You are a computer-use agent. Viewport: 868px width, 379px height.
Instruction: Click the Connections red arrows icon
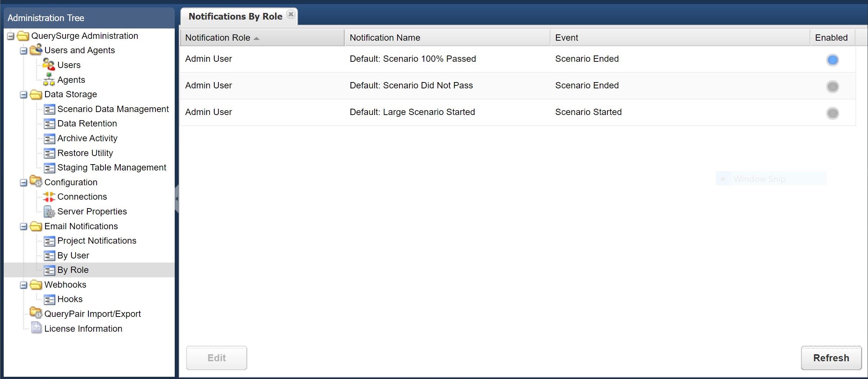tap(49, 197)
